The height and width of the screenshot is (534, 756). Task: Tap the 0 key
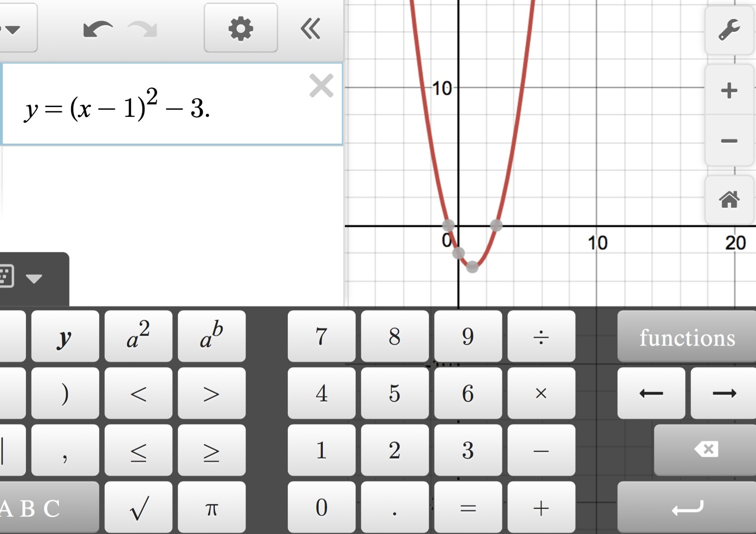pyautogui.click(x=321, y=507)
